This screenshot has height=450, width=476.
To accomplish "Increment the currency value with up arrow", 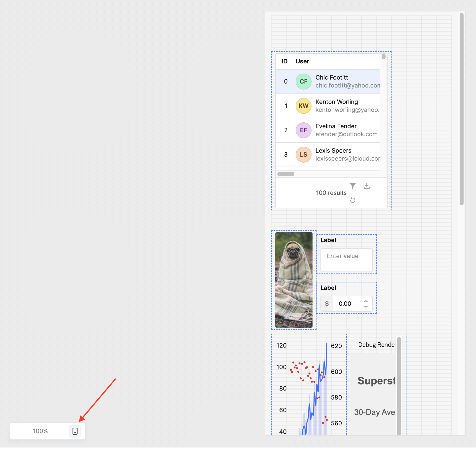I will [x=366, y=301].
